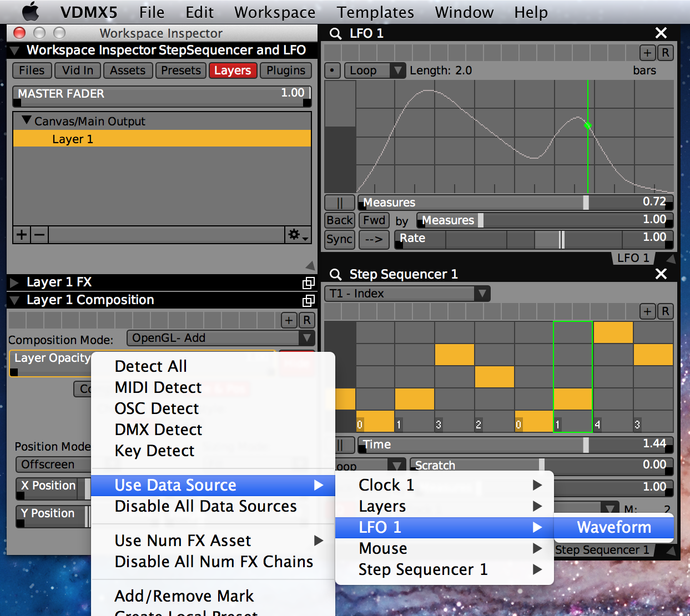The width and height of the screenshot is (690, 616).
Task: Add a preset slot in LFO 1
Action: (x=648, y=53)
